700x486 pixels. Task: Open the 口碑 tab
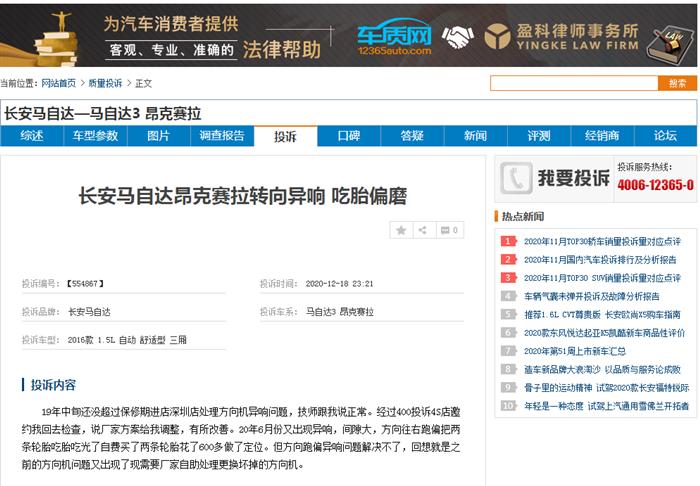[349, 136]
